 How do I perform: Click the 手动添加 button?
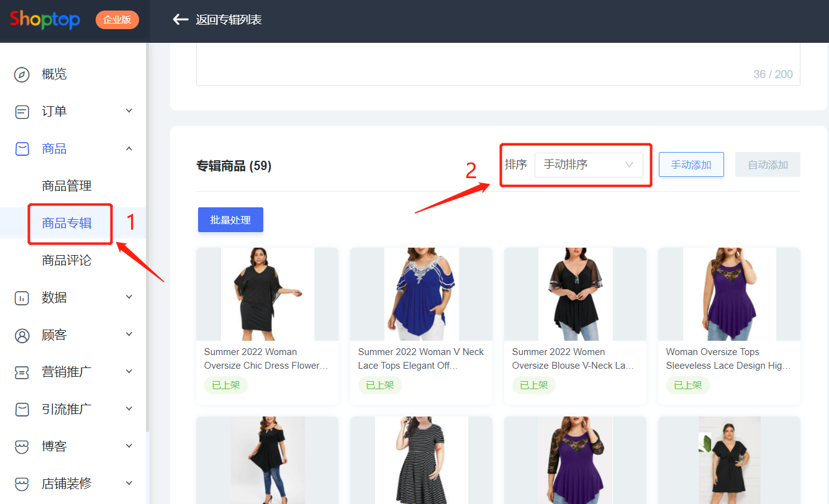click(x=691, y=164)
